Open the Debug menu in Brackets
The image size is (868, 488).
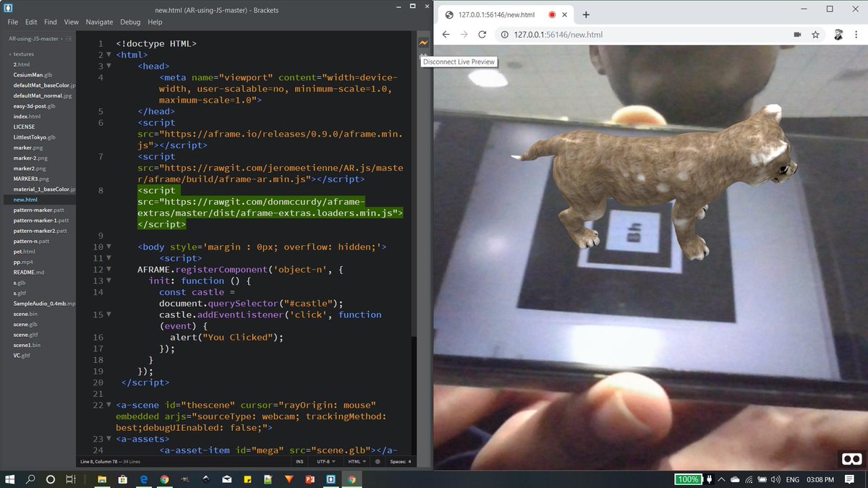pyautogui.click(x=130, y=22)
